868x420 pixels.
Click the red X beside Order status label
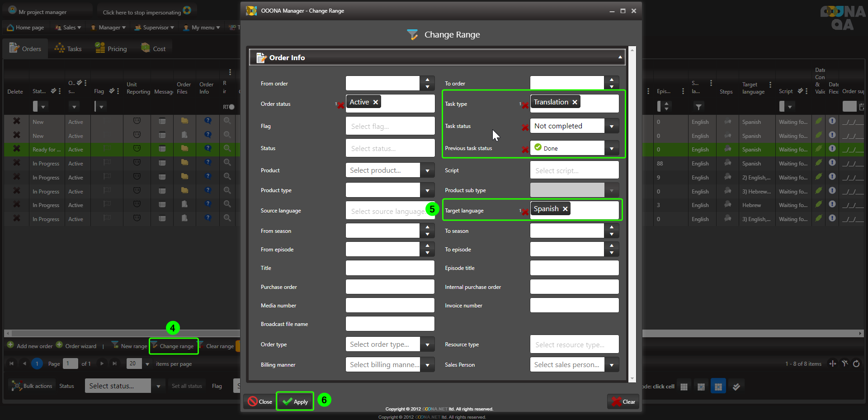pos(340,105)
